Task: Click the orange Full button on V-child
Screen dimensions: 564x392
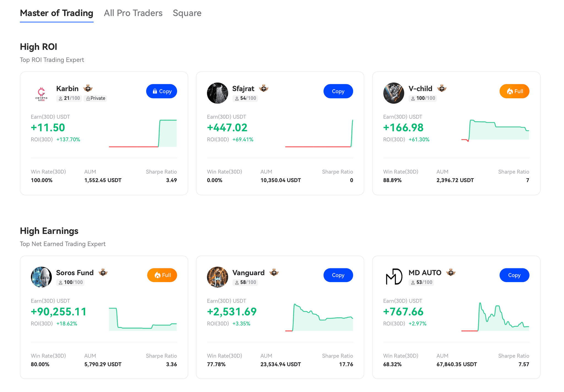Action: (x=514, y=91)
